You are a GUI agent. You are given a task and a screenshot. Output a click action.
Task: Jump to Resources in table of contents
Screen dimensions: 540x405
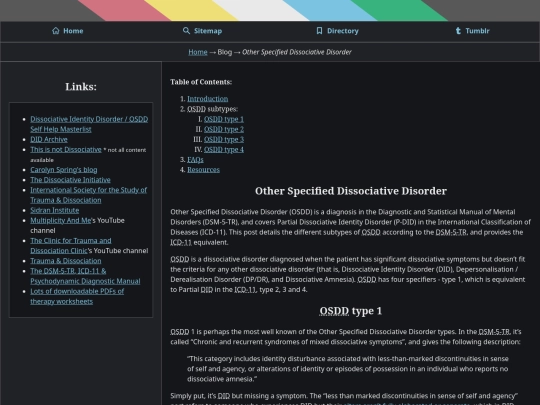(x=204, y=170)
